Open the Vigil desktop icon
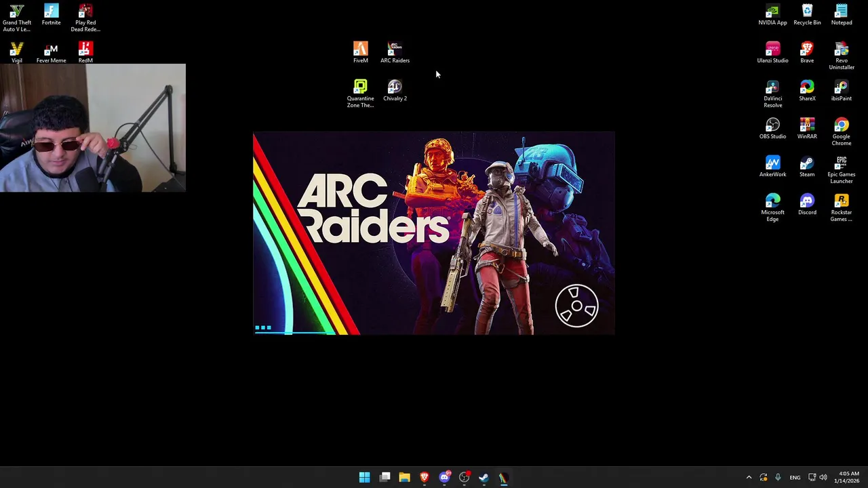The height and width of the screenshot is (488, 868). point(16,53)
